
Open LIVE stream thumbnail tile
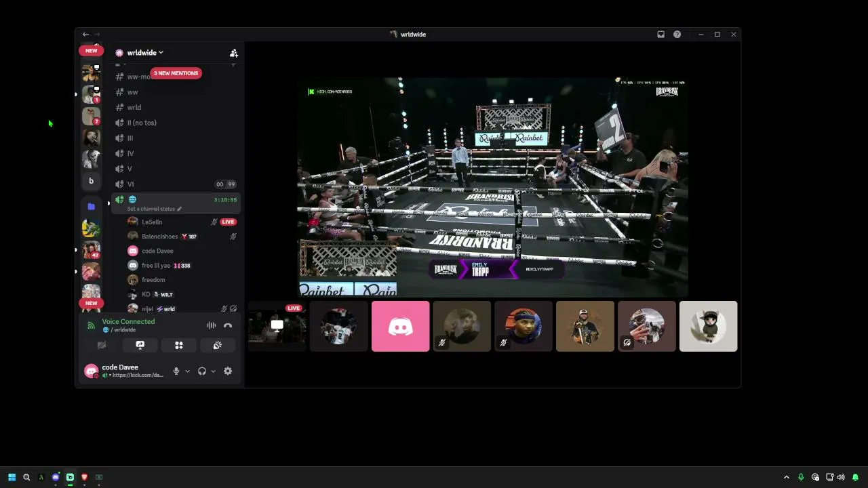[277, 327]
